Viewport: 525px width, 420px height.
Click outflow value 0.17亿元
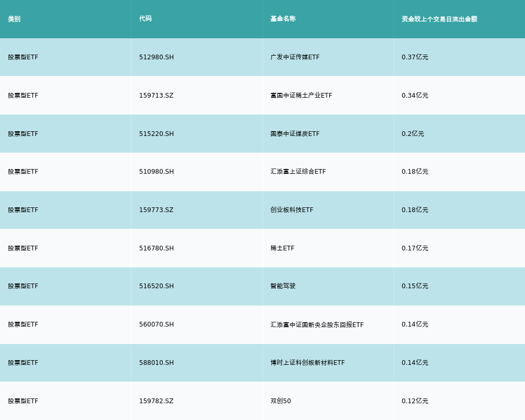coord(415,248)
